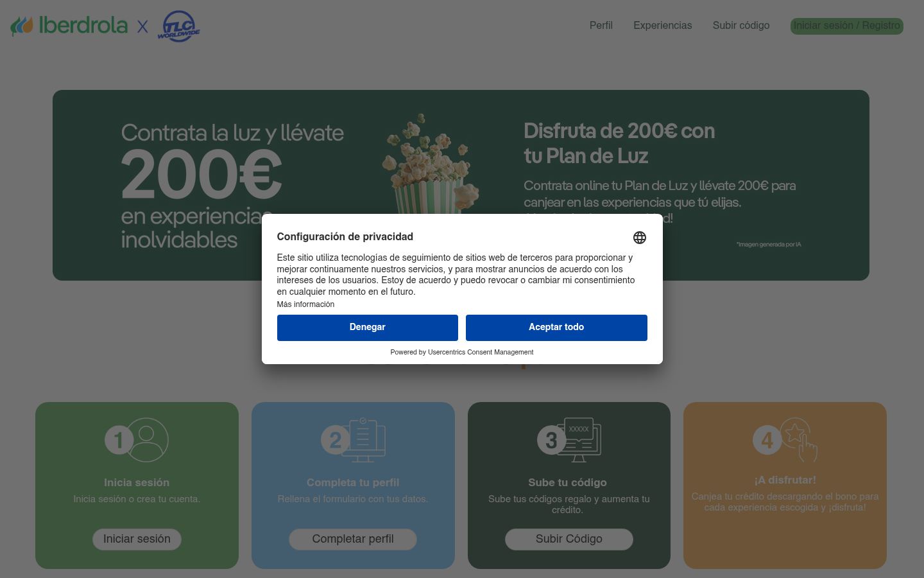Click 'Inicia sesión o crea tu cuenta.' text
The image size is (924, 578).
pyautogui.click(x=137, y=499)
